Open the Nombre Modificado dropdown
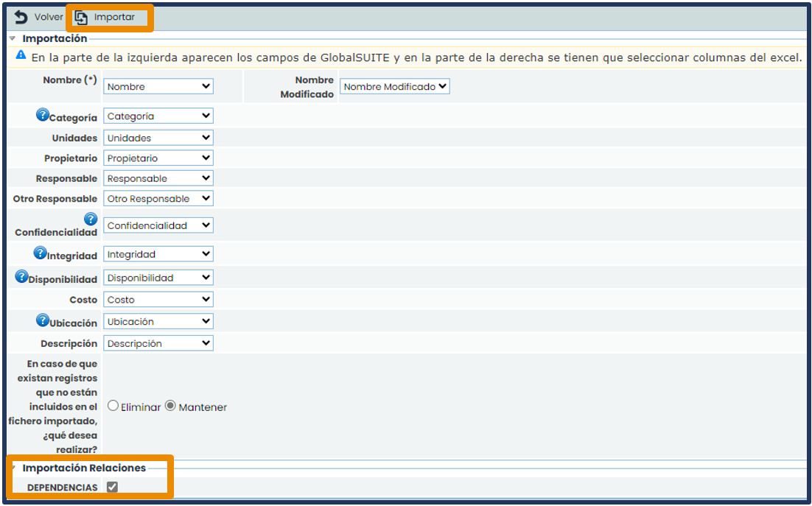This screenshot has width=812, height=506. [x=394, y=86]
